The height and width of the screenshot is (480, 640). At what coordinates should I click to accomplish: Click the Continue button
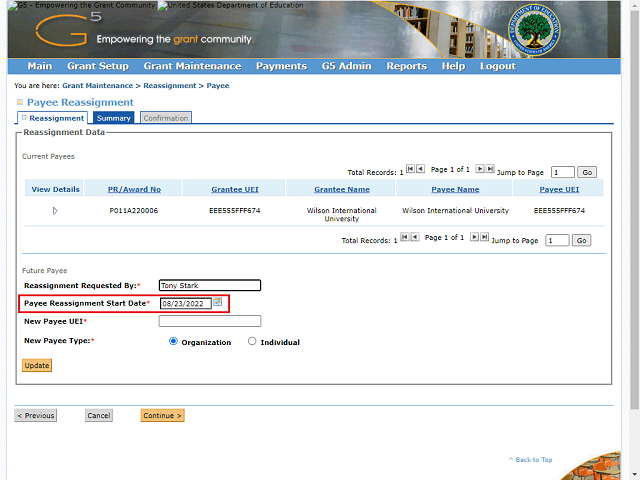162,416
